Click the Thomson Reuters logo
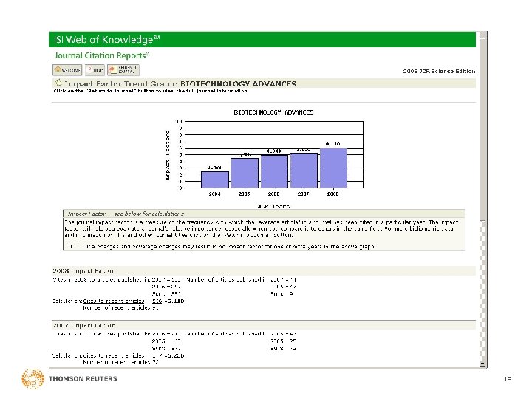The image size is (532, 399). click(69, 378)
